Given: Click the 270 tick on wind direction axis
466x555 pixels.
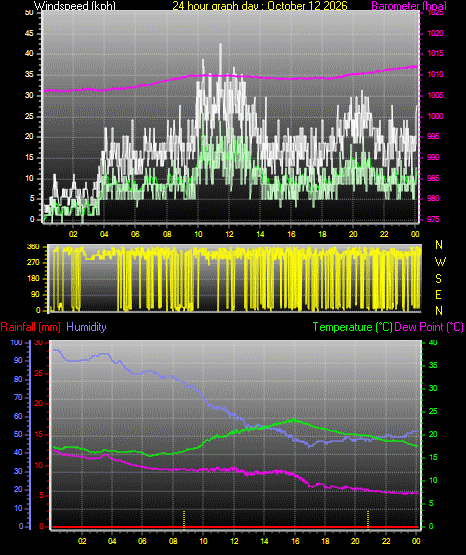Looking at the screenshot, I should (33, 263).
